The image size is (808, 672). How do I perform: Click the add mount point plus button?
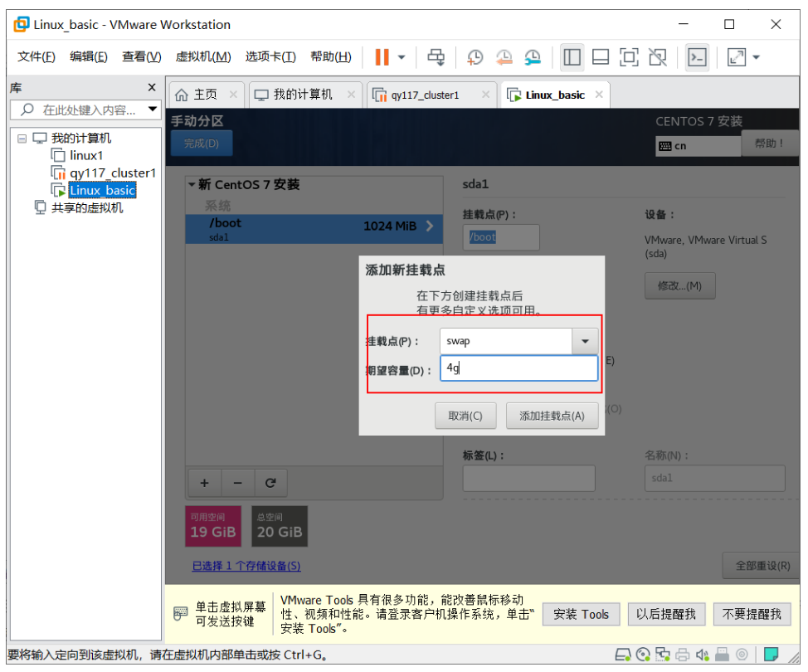205,483
